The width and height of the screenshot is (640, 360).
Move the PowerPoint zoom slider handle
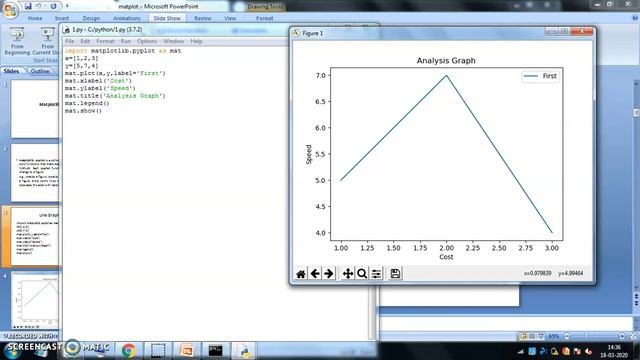[587, 336]
